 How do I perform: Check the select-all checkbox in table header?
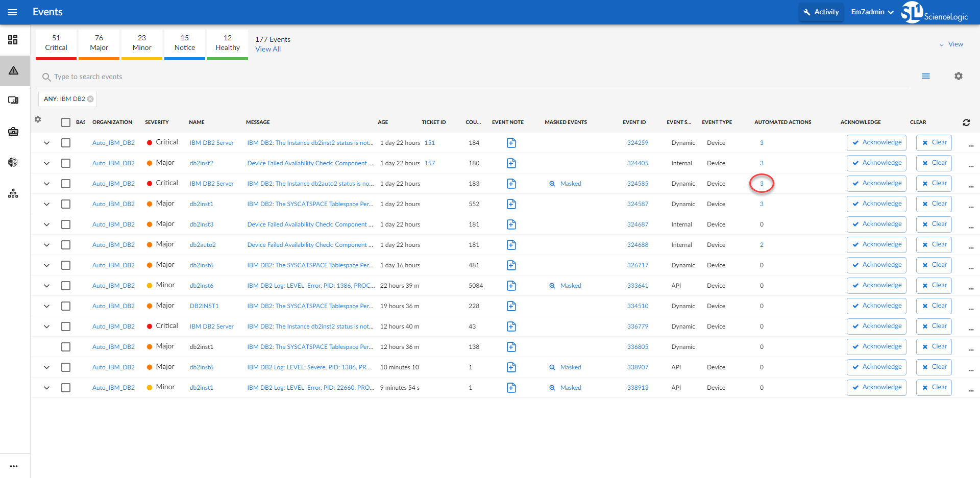click(x=66, y=122)
